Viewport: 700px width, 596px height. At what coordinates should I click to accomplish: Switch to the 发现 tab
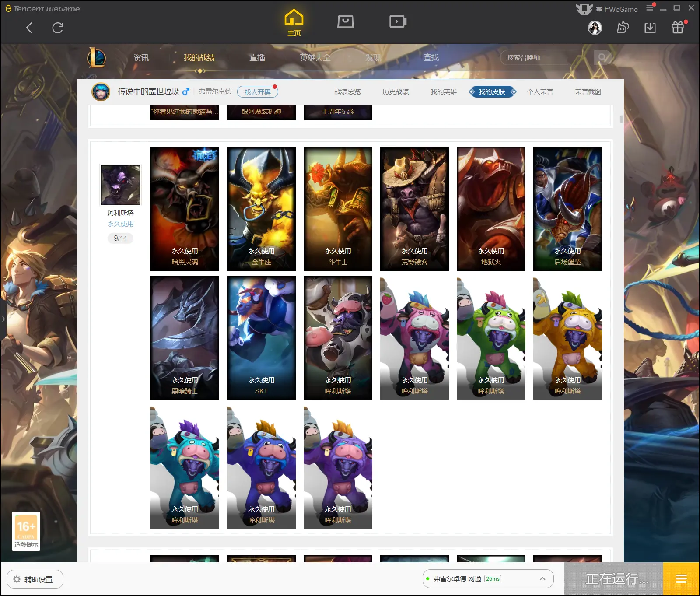373,58
